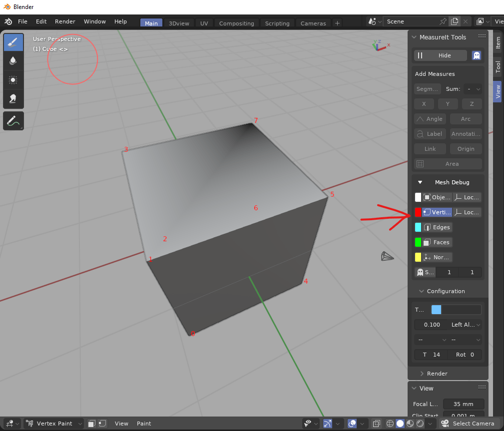Click the Angle measure button
This screenshot has height=431, width=504.
click(430, 119)
